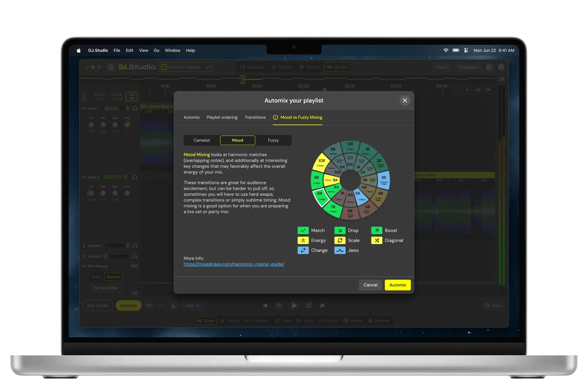Select the Fuzzy mixing mode
Viewport: 588px width, 382px height.
tap(273, 140)
